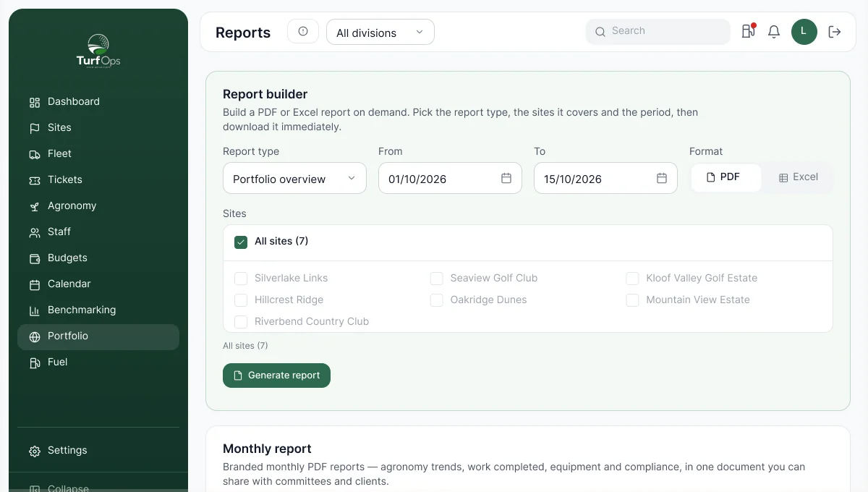This screenshot has height=492, width=868.
Task: Click the info icon beside Reports
Action: click(303, 31)
